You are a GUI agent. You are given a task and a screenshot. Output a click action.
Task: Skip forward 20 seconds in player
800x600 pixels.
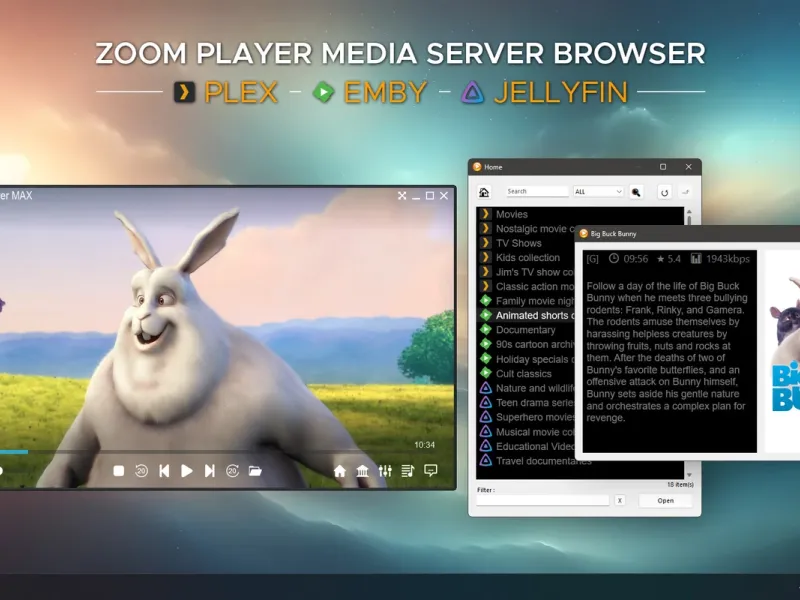click(x=233, y=471)
